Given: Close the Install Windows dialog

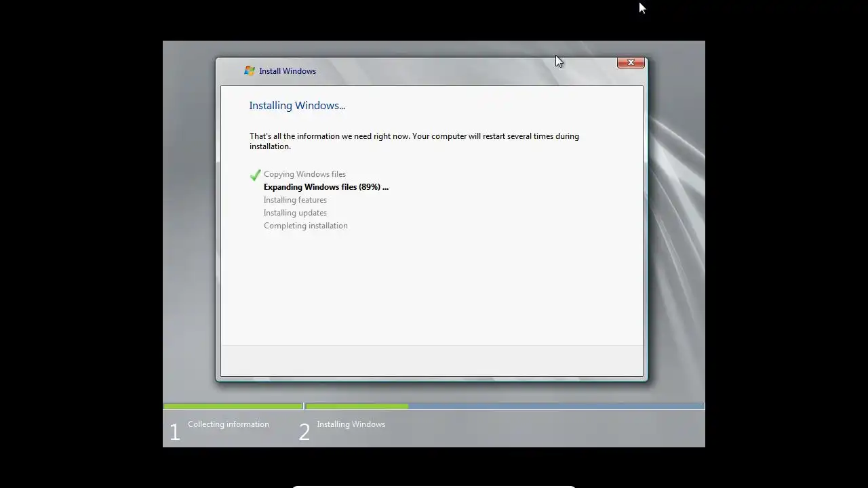Looking at the screenshot, I should 631,63.
